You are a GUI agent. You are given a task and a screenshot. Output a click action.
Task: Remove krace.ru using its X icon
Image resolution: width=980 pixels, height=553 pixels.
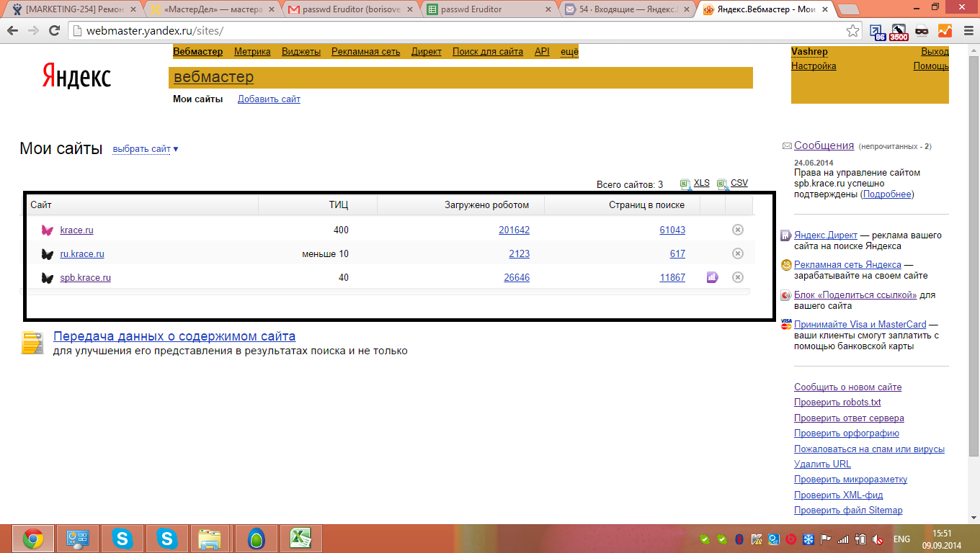pyautogui.click(x=738, y=230)
